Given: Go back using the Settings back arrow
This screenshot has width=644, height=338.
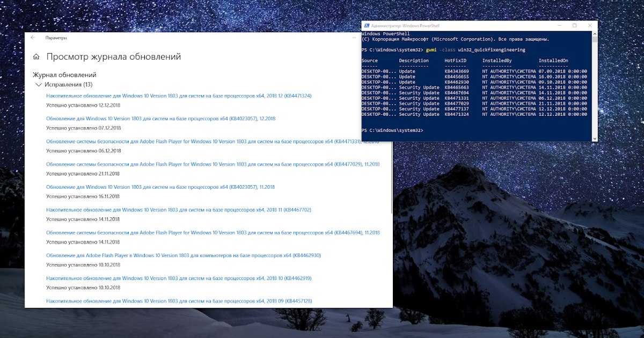Looking at the screenshot, I should [x=33, y=38].
